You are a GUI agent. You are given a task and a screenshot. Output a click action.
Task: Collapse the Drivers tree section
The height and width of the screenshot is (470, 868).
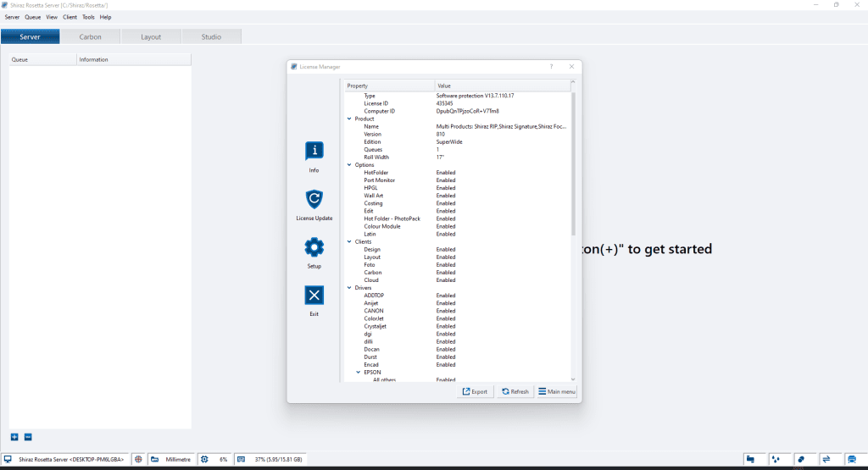349,288
